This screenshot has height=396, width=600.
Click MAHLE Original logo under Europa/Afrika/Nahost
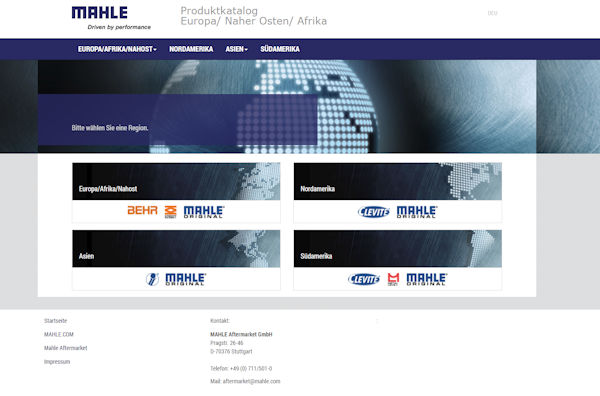204,212
